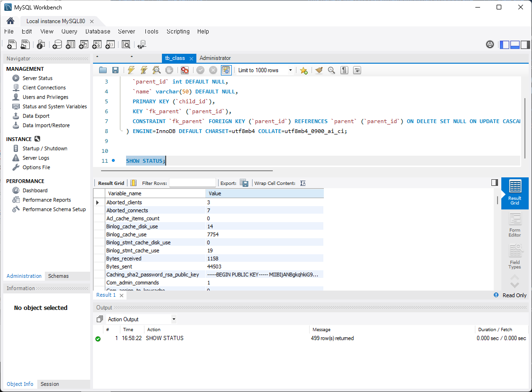Image resolution: width=532 pixels, height=392 pixels.
Task: Create a new SQL tab icon
Action: pyautogui.click(x=12, y=44)
